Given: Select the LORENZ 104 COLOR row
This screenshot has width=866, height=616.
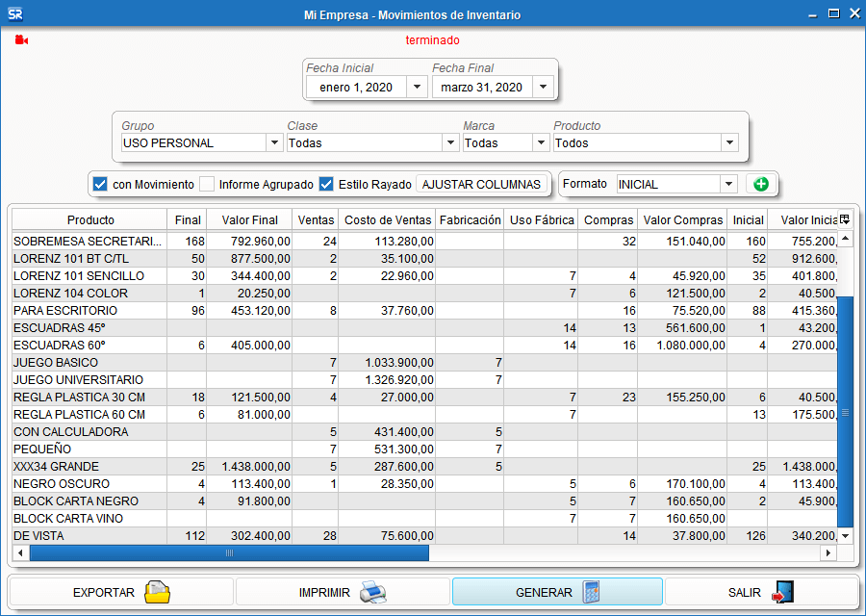Looking at the screenshot, I should [x=424, y=294].
